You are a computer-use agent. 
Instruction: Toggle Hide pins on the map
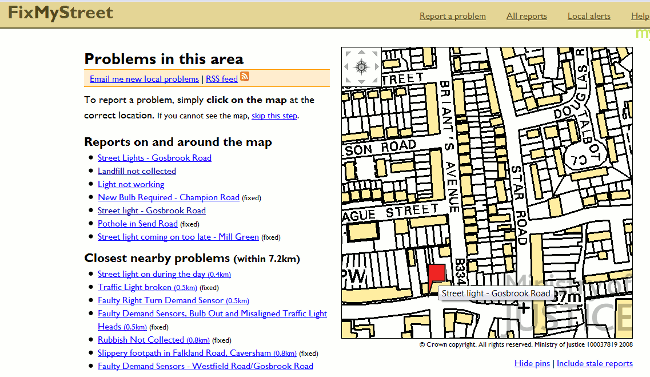[x=532, y=363]
